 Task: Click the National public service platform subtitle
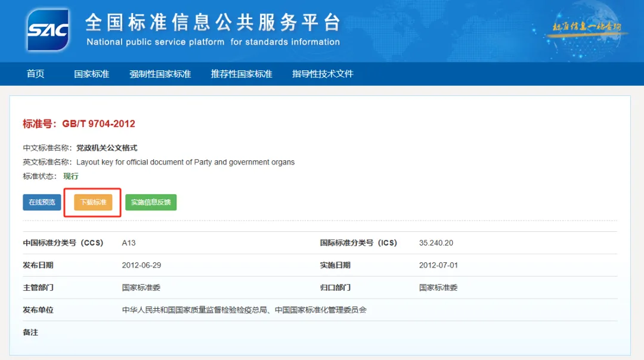(213, 42)
